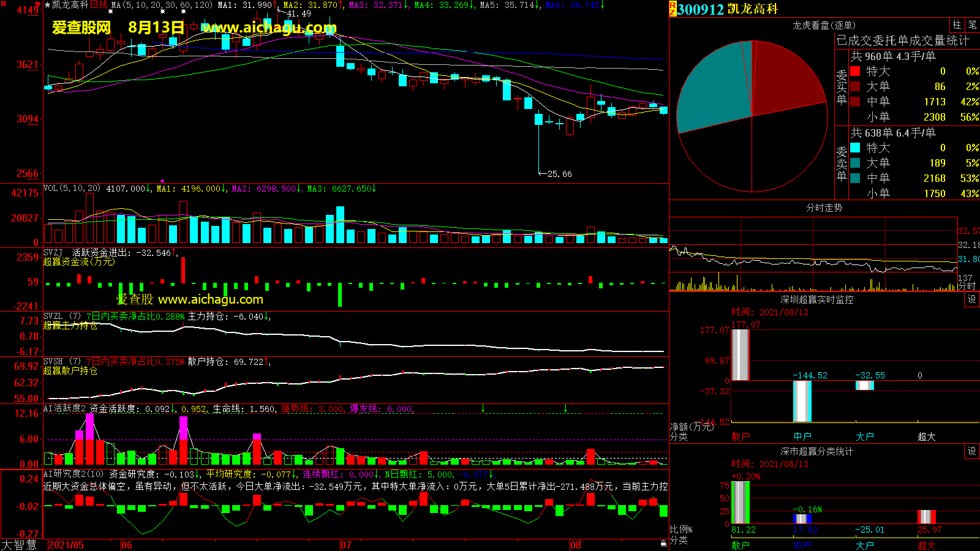This screenshot has height=551, width=980.
Task: Click the first green down-arrow in AI活跃度 panel
Action: click(483, 408)
